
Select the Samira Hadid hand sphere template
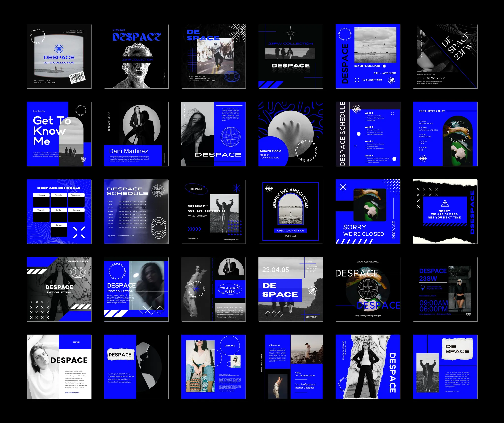point(290,134)
